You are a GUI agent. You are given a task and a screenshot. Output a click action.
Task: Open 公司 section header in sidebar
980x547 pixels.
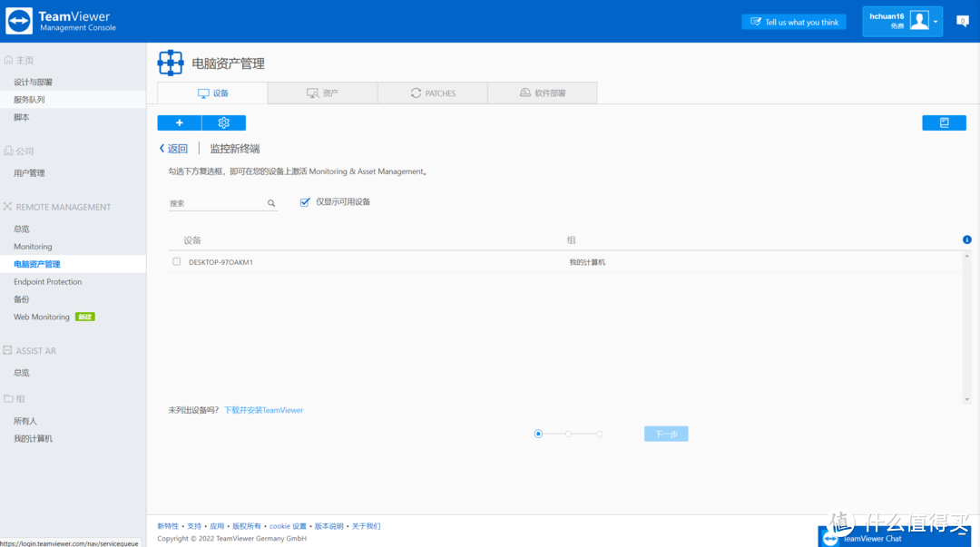tap(25, 151)
